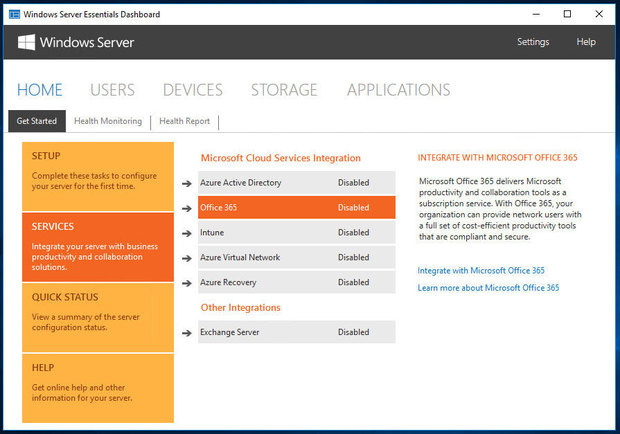The image size is (620, 434).
Task: Minimize the Dashboard window
Action: click(x=536, y=14)
